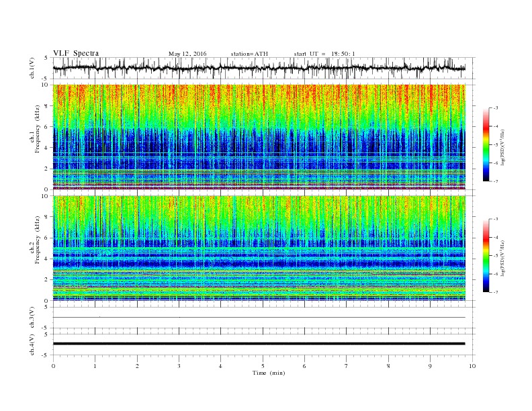Viewport: 532px width, 411px height.
Task: Click the 'start UT = 18:50:1' text
Action: (x=324, y=54)
